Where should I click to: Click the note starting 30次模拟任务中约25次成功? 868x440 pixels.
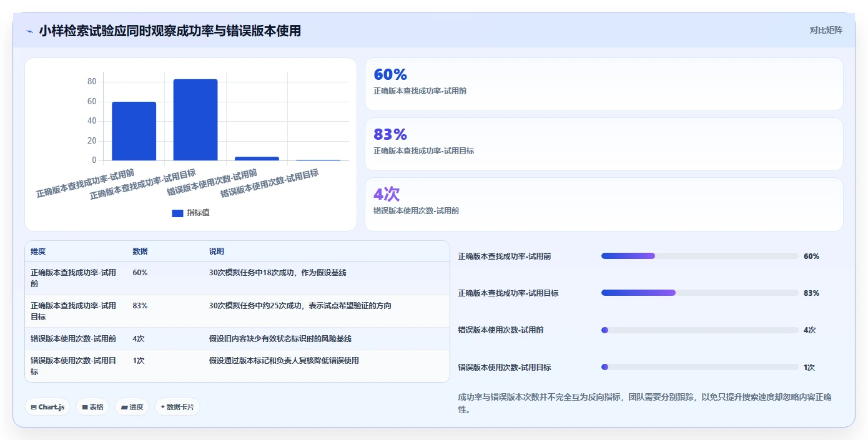coord(300,306)
